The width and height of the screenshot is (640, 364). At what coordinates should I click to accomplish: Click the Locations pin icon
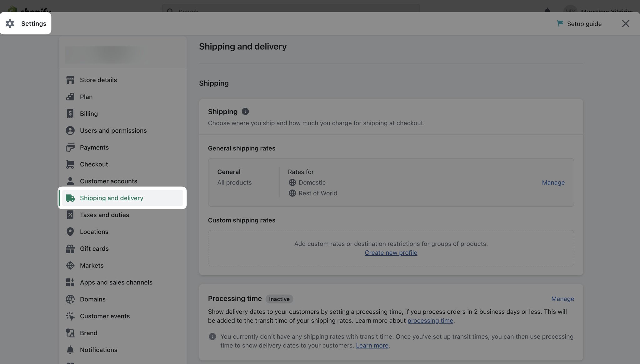pos(70,232)
